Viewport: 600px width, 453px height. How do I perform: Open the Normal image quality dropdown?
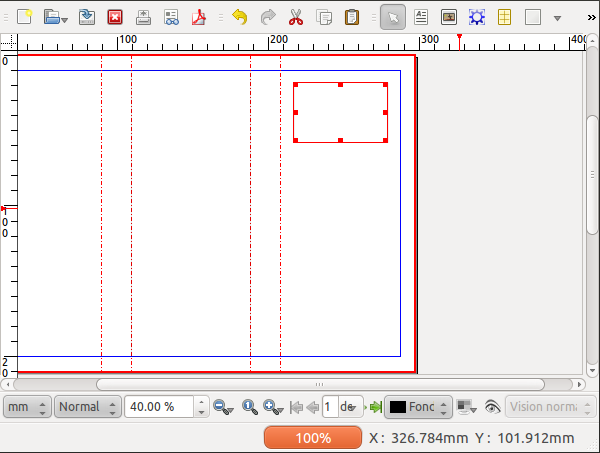pos(88,407)
